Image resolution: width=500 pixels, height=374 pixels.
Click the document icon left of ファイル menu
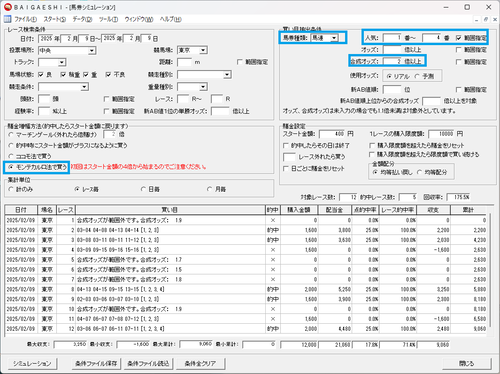[7, 19]
